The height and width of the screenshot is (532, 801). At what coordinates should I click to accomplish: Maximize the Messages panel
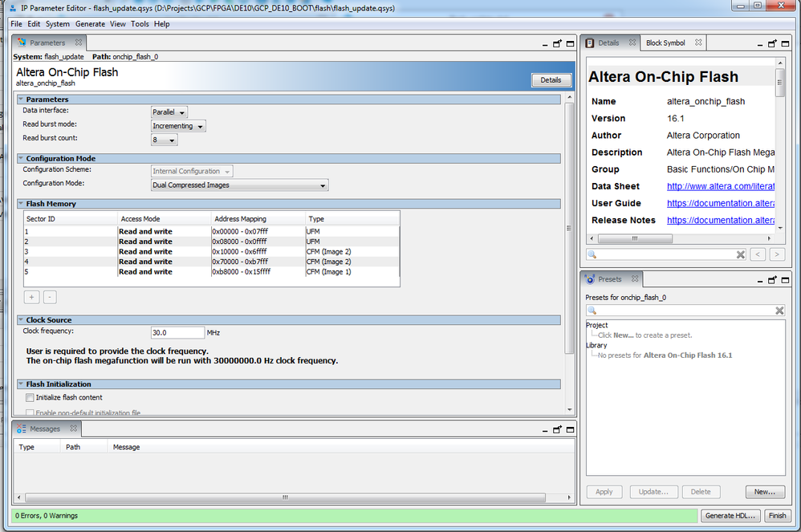coord(570,429)
